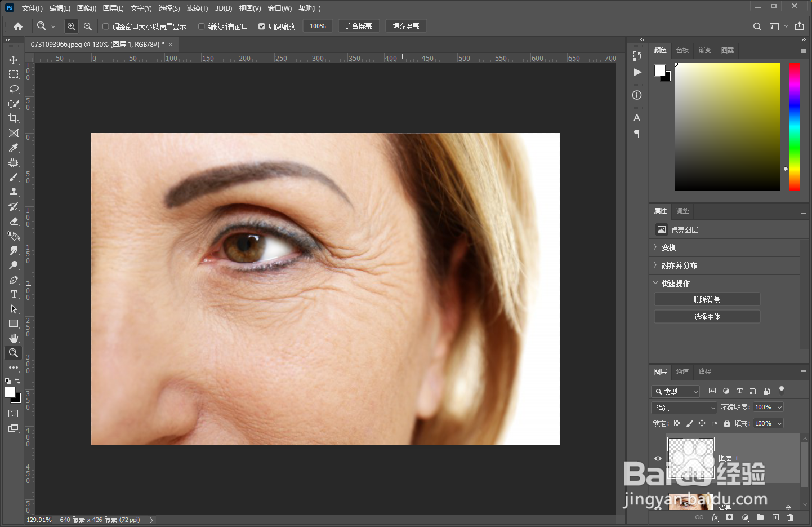Select the Dodge tool
812x527 pixels.
click(14, 265)
